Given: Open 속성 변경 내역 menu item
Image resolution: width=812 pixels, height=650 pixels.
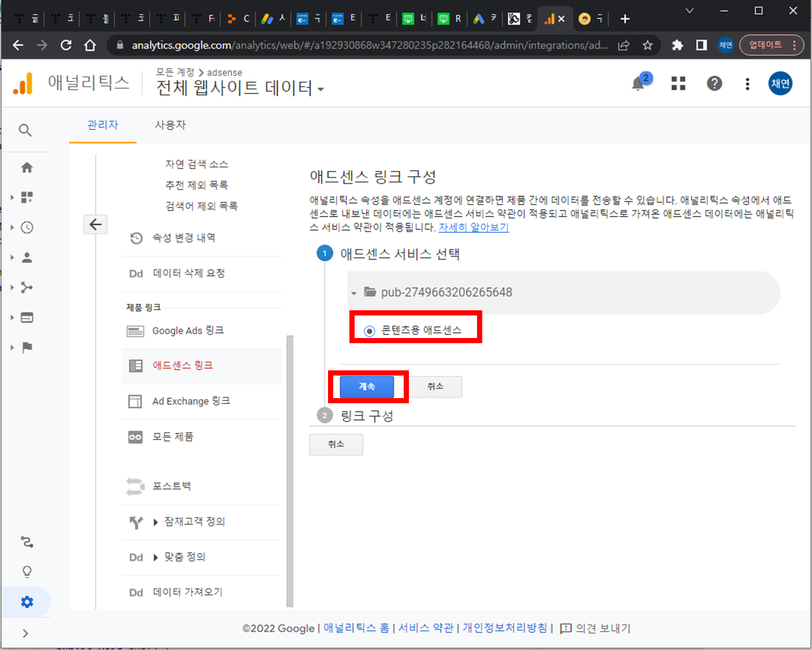Looking at the screenshot, I should tap(202, 238).
